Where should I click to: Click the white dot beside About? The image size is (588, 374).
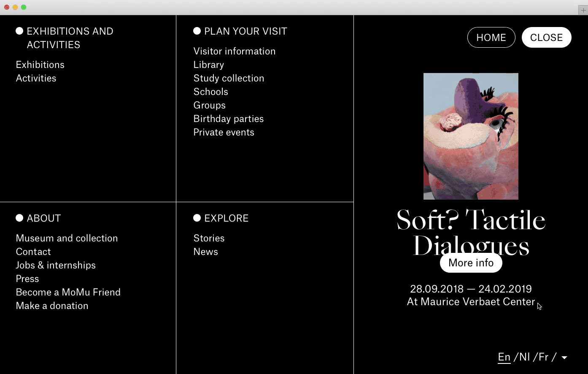coord(19,218)
